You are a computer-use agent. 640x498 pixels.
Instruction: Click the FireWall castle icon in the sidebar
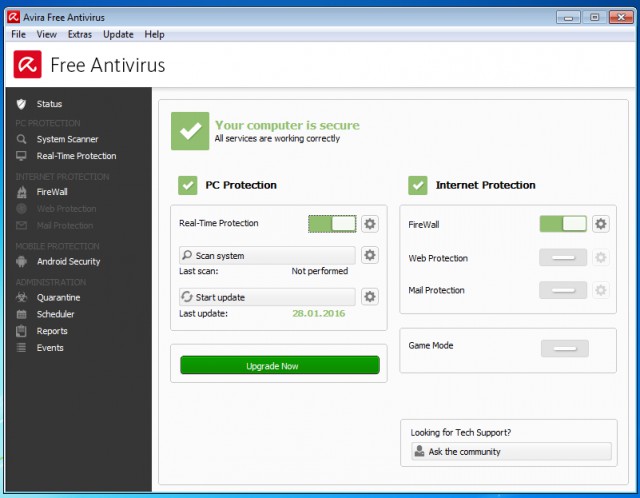(x=22, y=192)
